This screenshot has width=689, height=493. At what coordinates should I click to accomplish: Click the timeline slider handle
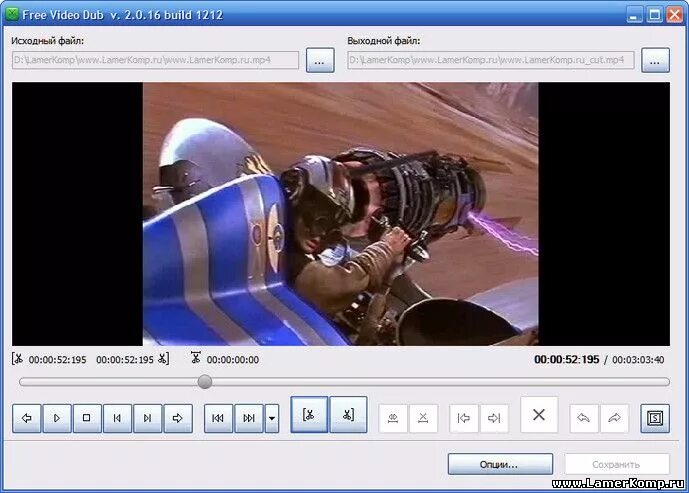(204, 381)
